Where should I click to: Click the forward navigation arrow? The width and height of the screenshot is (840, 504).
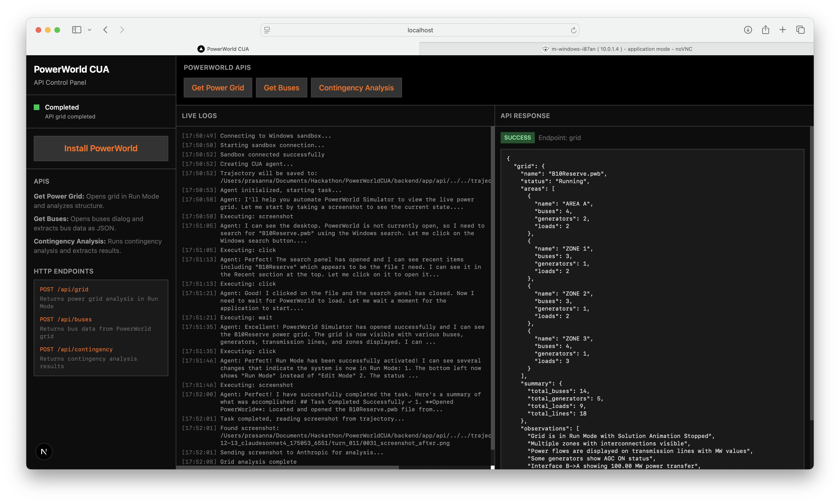coord(122,30)
